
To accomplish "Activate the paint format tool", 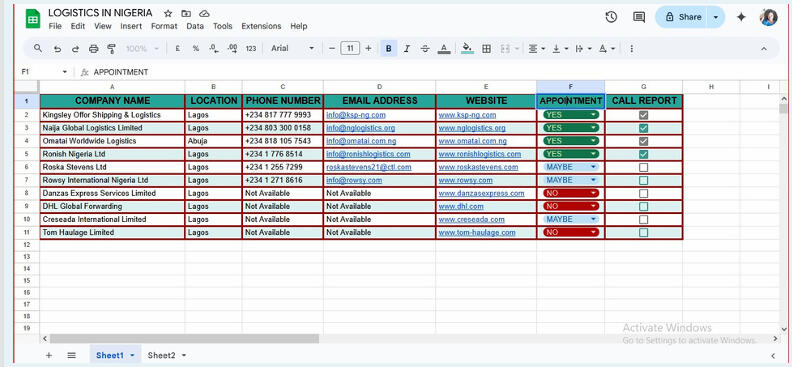I will (x=112, y=48).
